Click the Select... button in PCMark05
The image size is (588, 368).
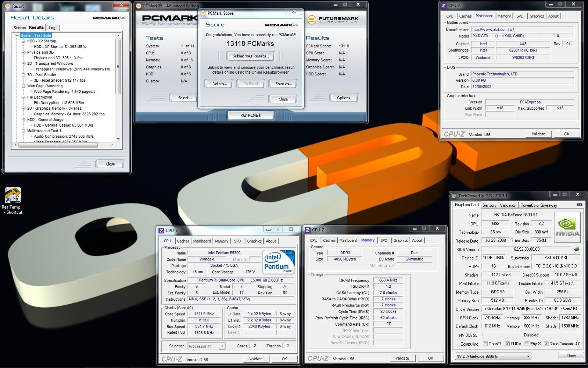point(185,98)
